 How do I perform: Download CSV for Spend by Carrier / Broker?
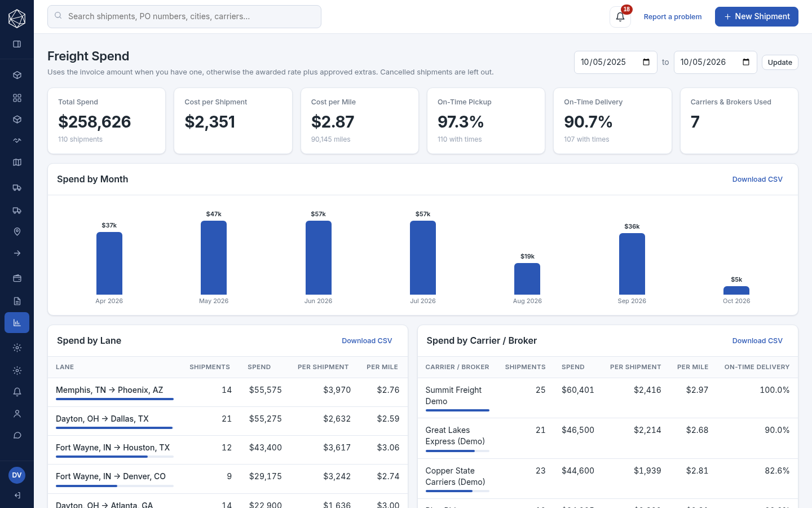coord(757,341)
